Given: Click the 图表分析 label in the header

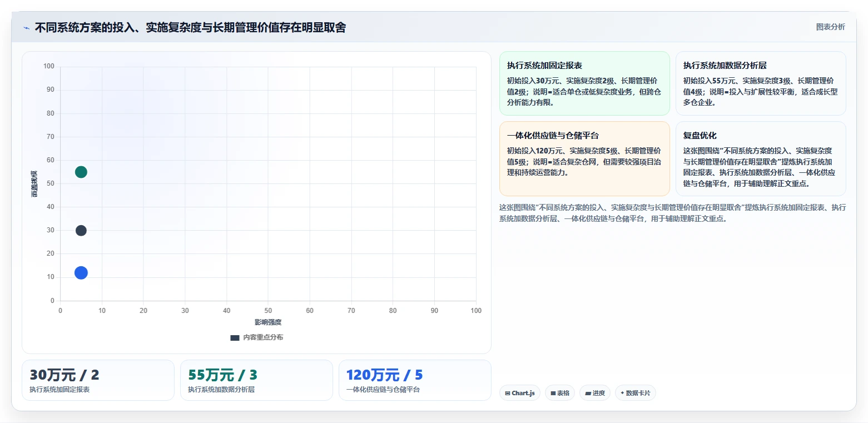Looking at the screenshot, I should [x=830, y=27].
